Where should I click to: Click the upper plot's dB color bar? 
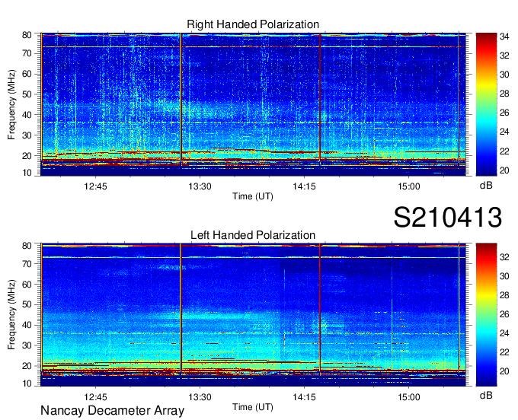pyautogui.click(x=486, y=104)
